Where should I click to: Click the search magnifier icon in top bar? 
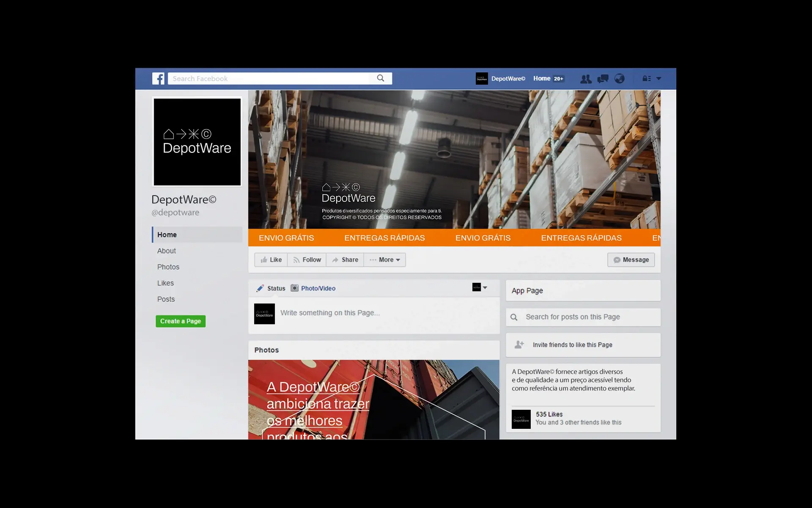(381, 78)
